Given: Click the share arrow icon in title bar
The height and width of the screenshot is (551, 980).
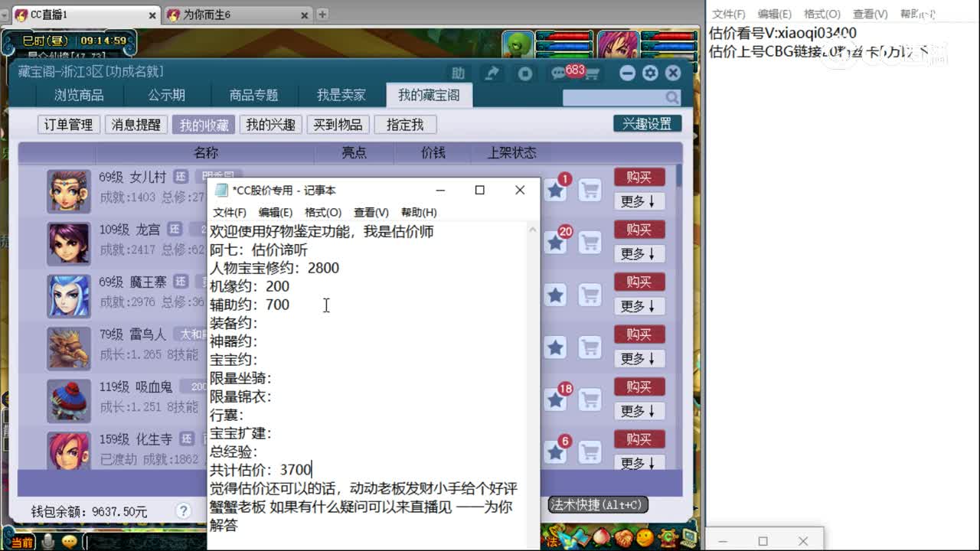Looking at the screenshot, I should (x=492, y=72).
